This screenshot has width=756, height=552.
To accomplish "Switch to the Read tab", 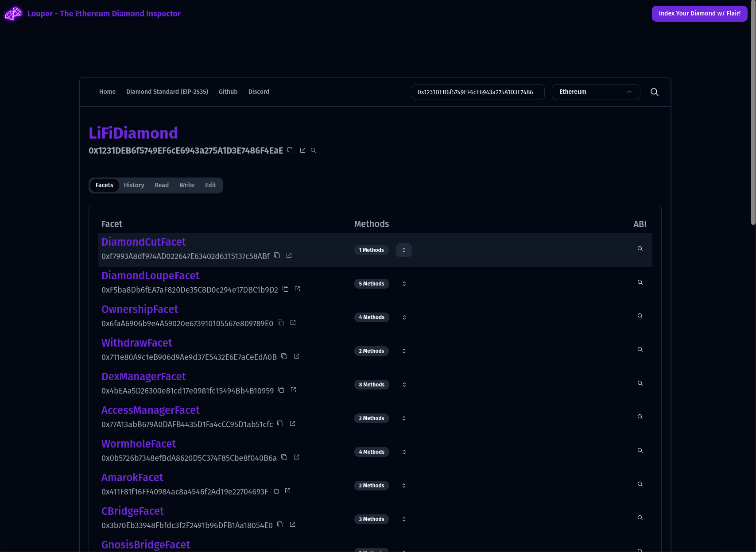I will click(162, 185).
